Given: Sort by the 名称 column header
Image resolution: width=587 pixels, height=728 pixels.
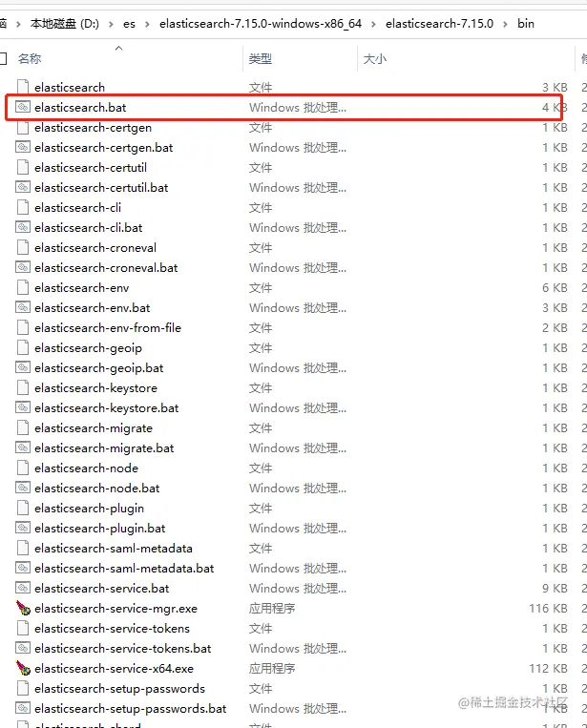Looking at the screenshot, I should pos(30,58).
